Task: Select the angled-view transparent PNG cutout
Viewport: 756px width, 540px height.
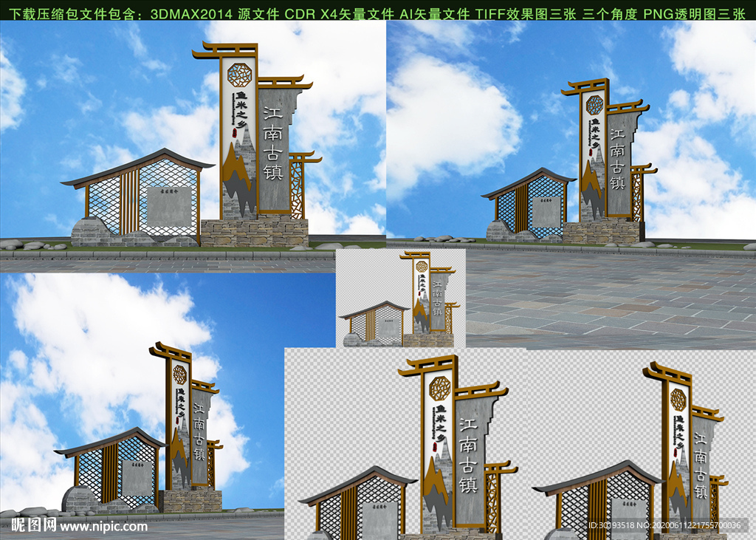Action: (642, 444)
